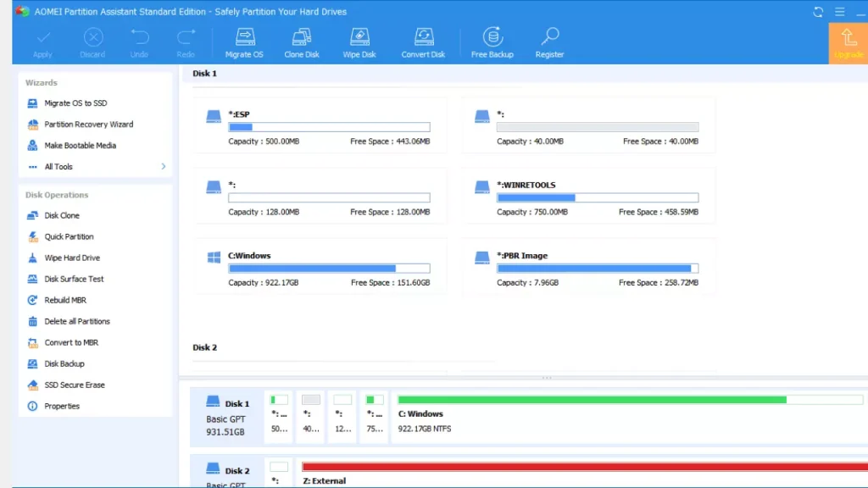This screenshot has width=868, height=488.
Task: Select Convert to MBR operation
Action: 71,342
